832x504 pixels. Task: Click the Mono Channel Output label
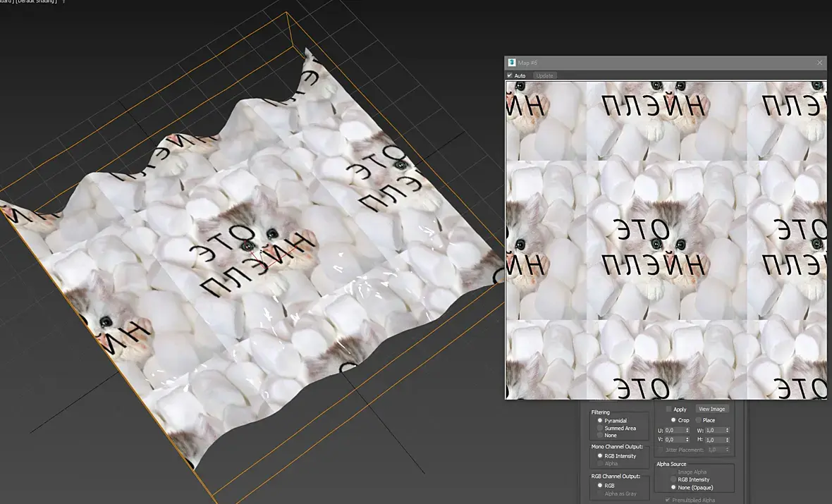pyautogui.click(x=617, y=447)
